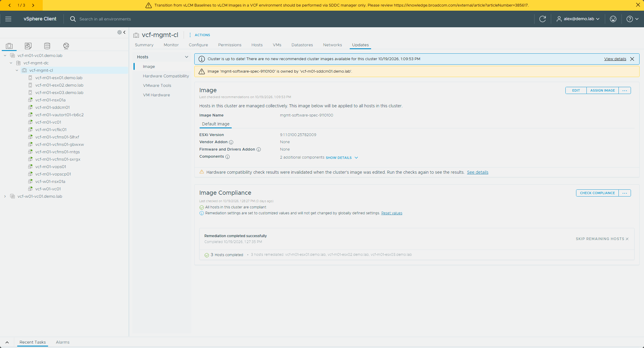
Task: Expand vcf-w01-vc01.demo.lab tree node
Action: pyautogui.click(x=5, y=196)
